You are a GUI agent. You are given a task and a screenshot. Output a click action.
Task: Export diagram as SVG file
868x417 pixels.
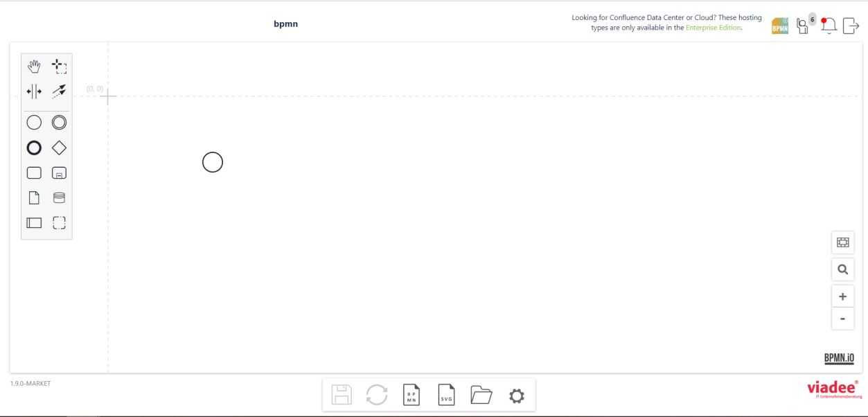coord(447,396)
